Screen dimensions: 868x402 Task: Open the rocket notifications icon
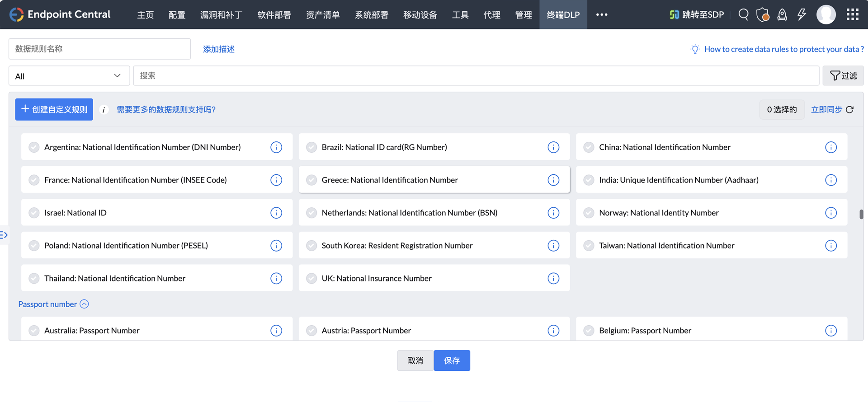point(782,14)
